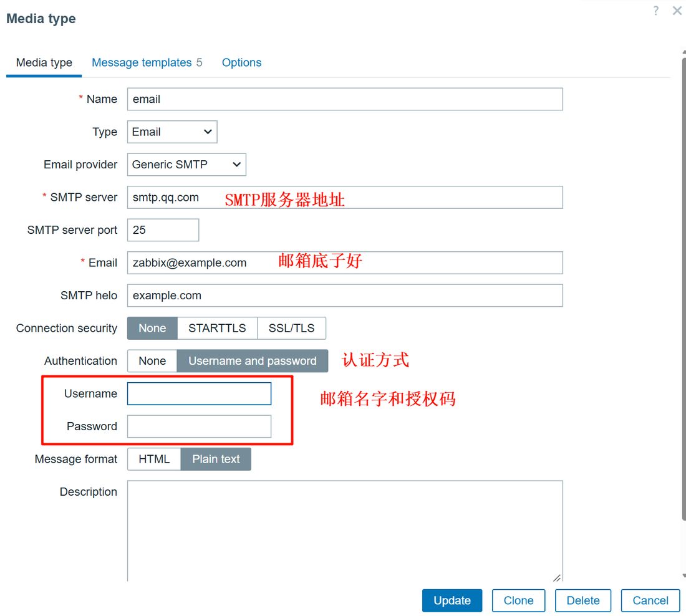Grab the Description textarea resize handle
This screenshot has width=686, height=616.
click(x=557, y=577)
